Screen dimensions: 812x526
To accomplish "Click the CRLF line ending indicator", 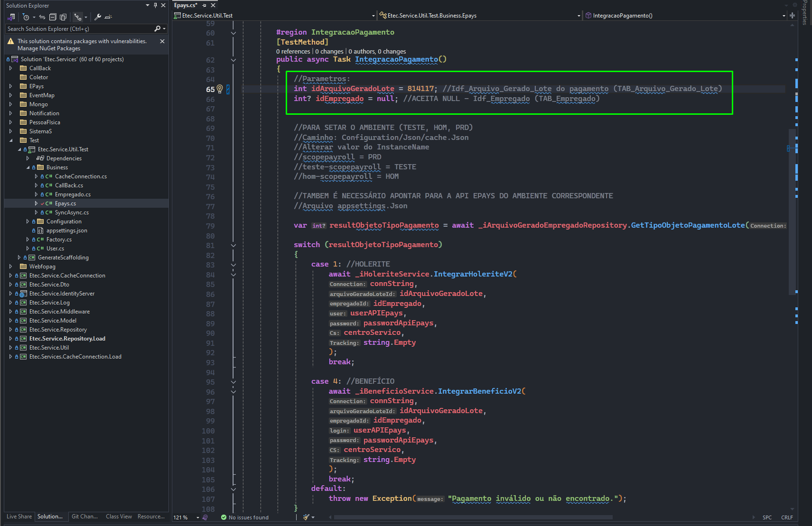I will (x=787, y=517).
